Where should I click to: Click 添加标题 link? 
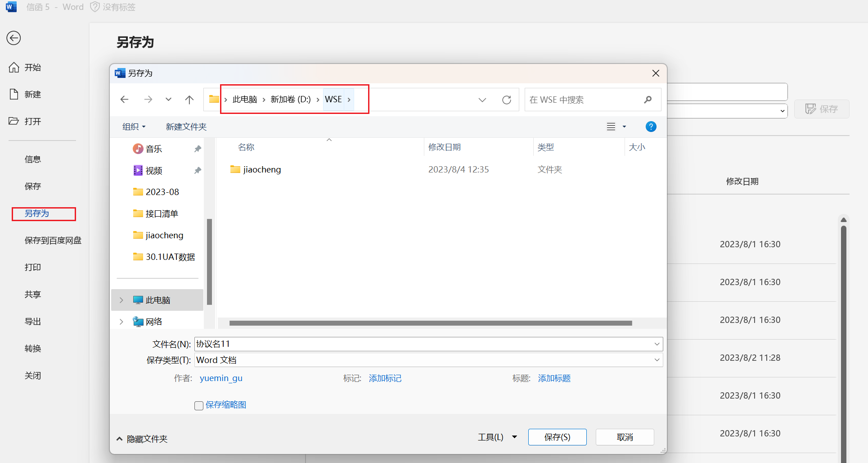point(554,378)
